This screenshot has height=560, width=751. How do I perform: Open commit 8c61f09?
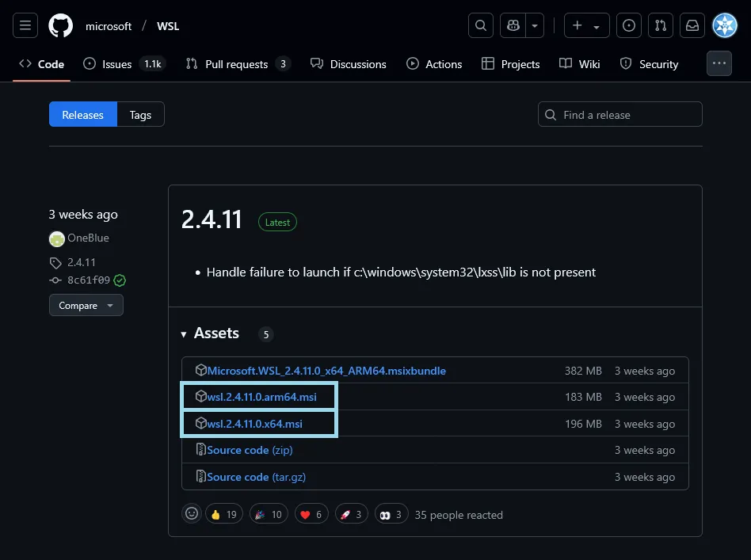pyautogui.click(x=89, y=280)
